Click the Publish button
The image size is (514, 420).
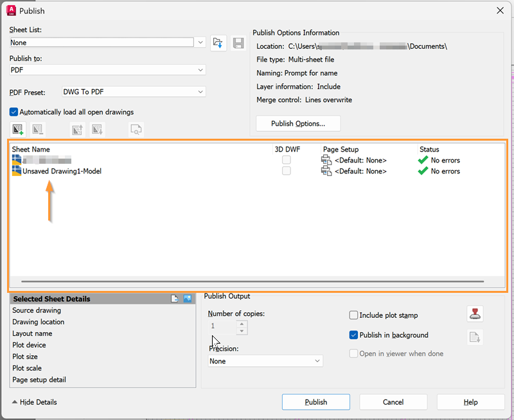click(x=315, y=402)
